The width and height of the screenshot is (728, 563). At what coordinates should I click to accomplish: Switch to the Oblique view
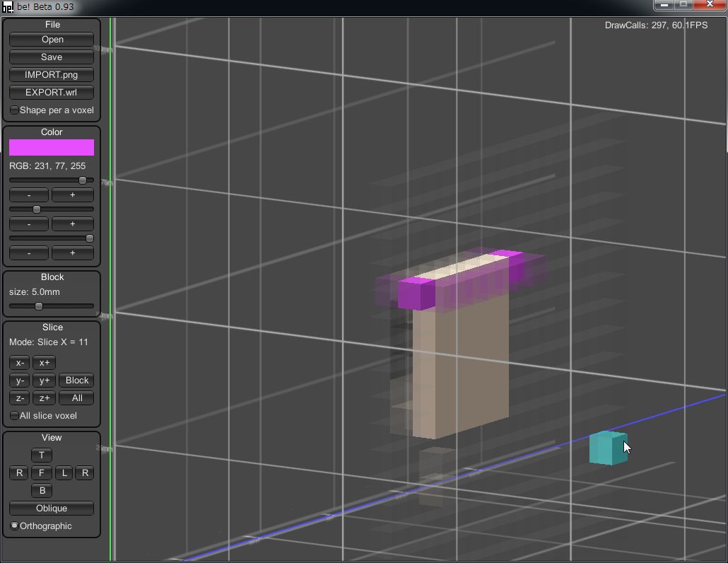52,509
